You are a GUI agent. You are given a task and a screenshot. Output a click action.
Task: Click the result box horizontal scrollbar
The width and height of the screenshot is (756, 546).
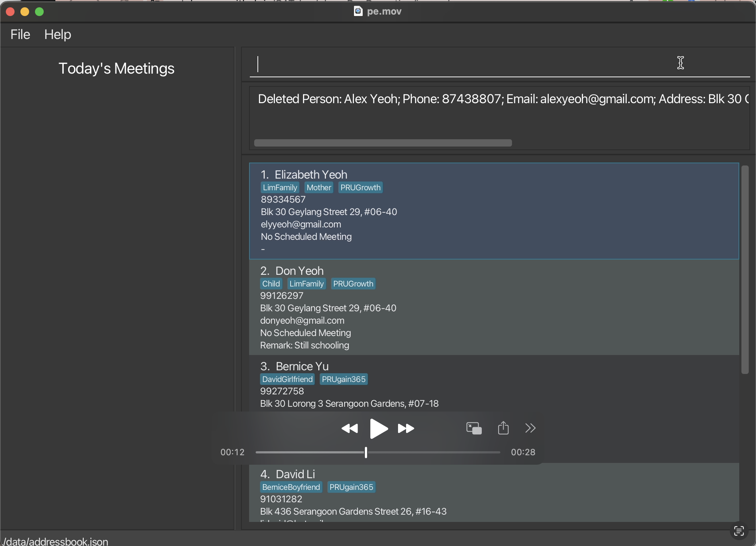click(383, 143)
